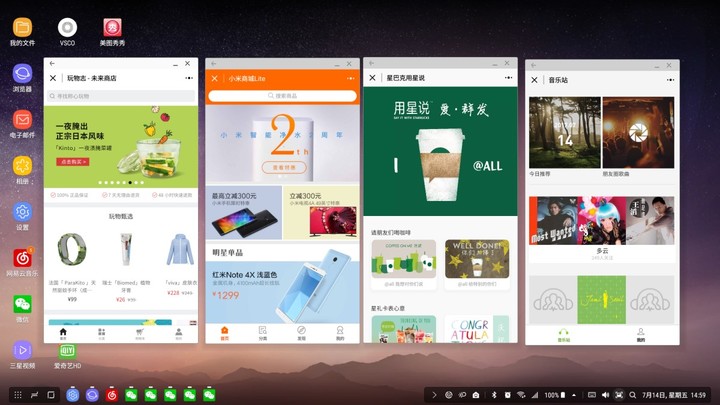The height and width of the screenshot is (405, 720).
Task: Launch the 三星视频 desktop app
Action: [x=22, y=350]
